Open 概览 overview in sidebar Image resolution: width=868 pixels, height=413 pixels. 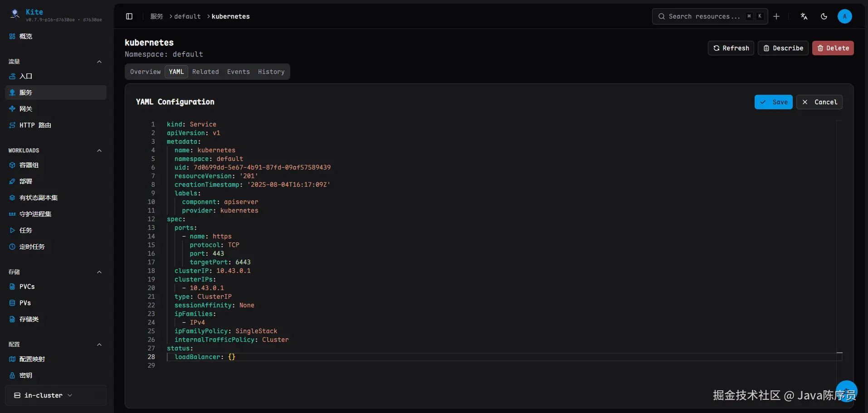(x=25, y=36)
